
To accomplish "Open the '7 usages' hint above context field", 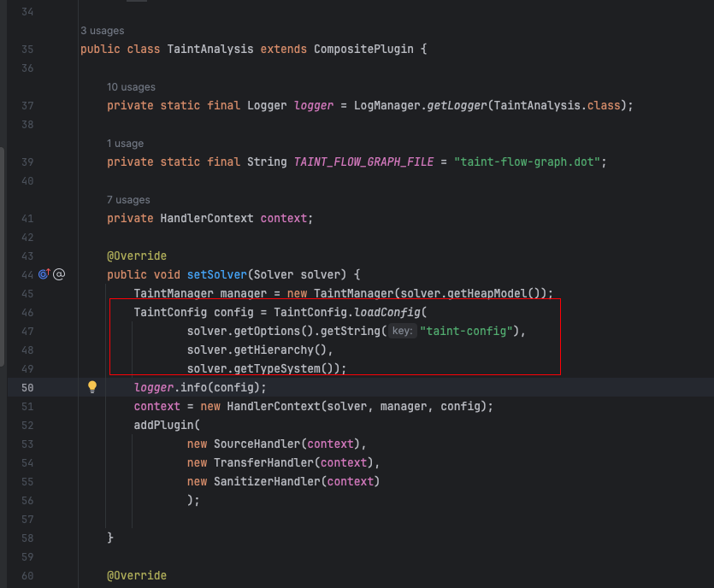I will [x=128, y=200].
